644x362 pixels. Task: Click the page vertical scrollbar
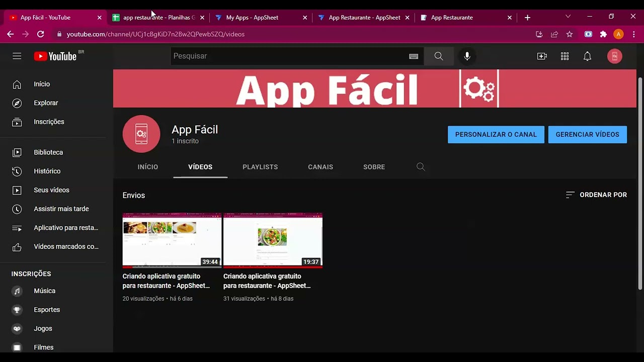click(x=640, y=184)
